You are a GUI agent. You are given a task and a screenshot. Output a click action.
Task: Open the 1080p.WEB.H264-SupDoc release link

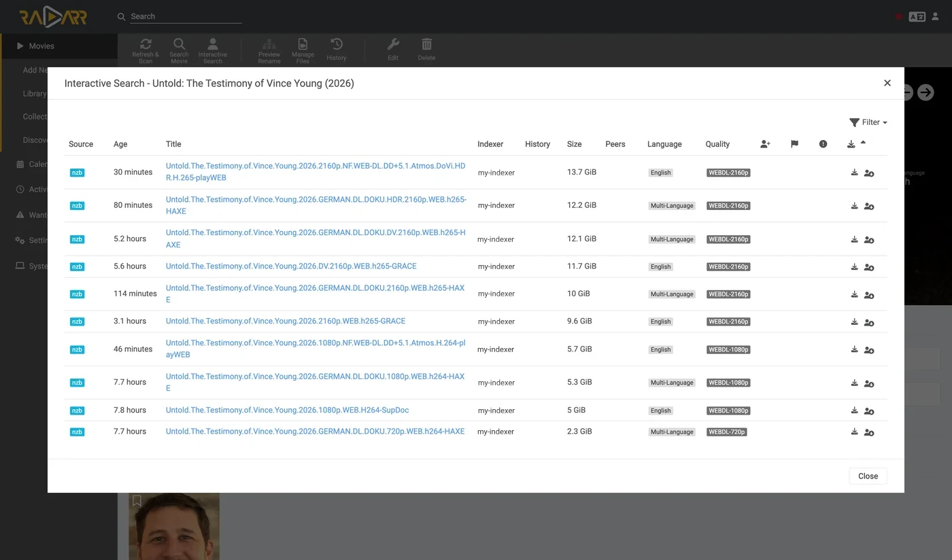287,410
